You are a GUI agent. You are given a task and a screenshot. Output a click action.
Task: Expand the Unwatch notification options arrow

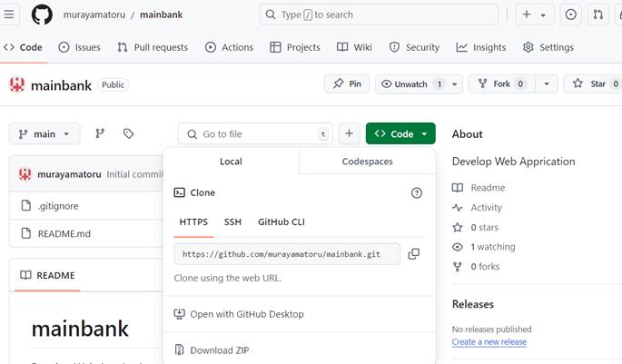tap(455, 84)
